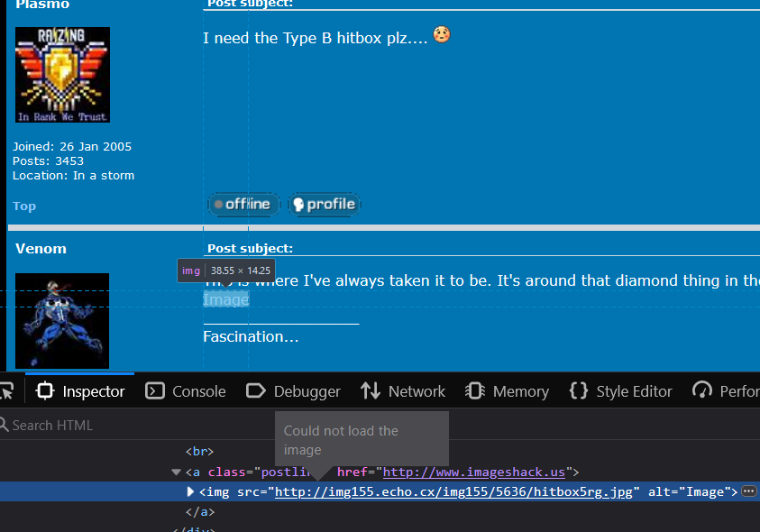
Task: Switch to the Network panel
Action: coord(403,391)
